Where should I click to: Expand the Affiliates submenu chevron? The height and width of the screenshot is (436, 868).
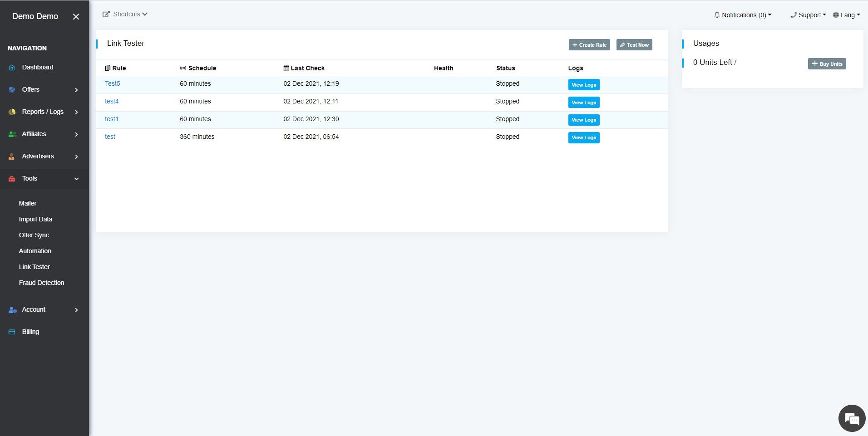[76, 134]
